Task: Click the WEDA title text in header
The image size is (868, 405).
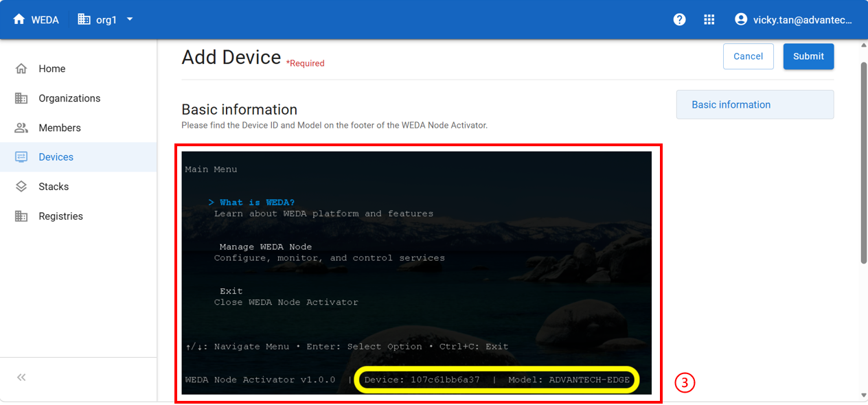Action: [45, 20]
